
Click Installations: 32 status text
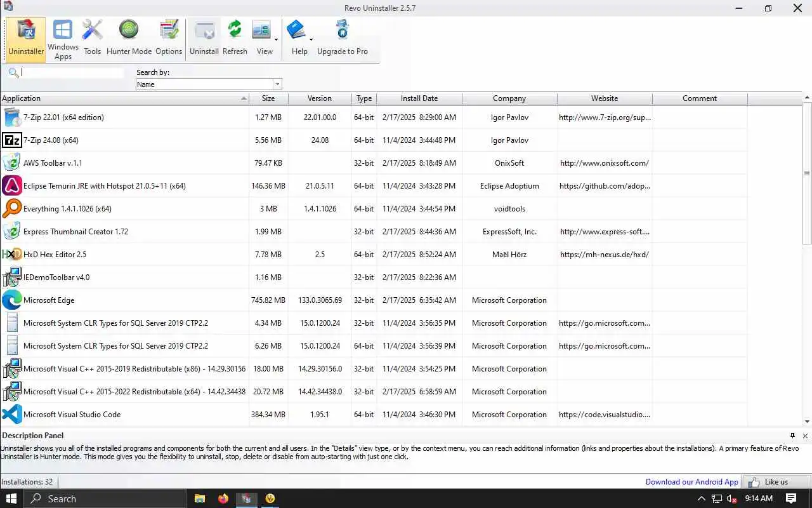[27, 482]
